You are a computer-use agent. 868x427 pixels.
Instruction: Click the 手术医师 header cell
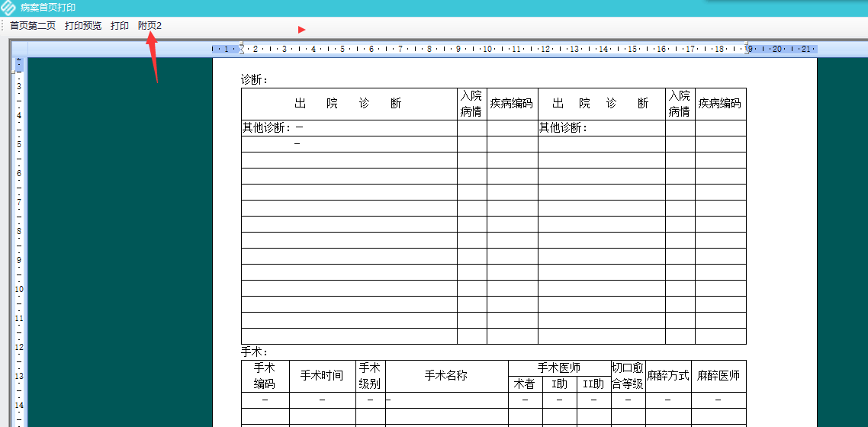(x=559, y=368)
